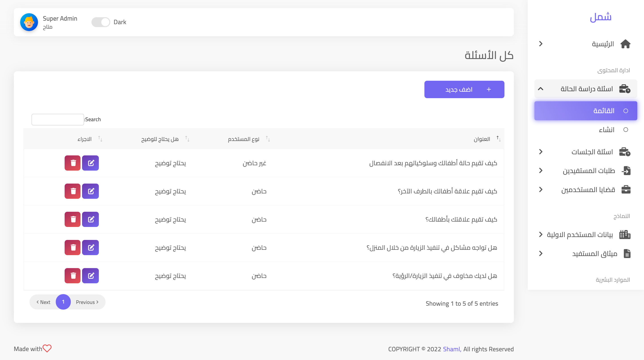Open edit for the visit problems question
Image resolution: width=644 pixels, height=360 pixels.
pos(91,248)
